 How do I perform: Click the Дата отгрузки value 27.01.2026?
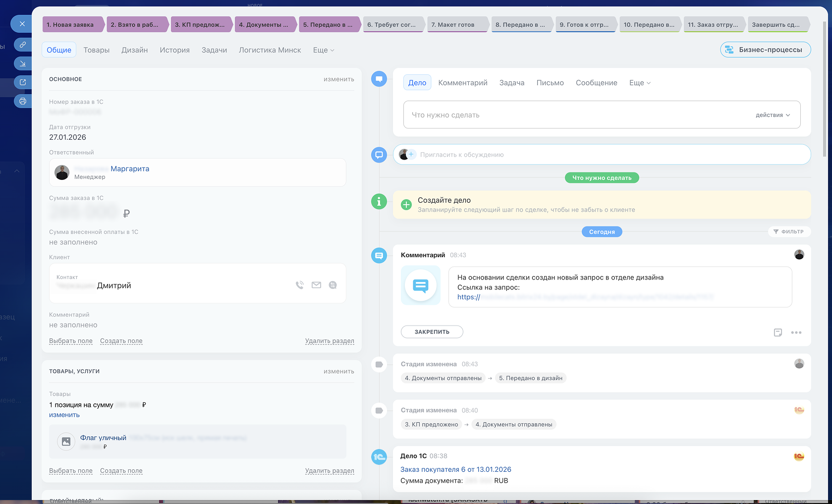point(67,137)
